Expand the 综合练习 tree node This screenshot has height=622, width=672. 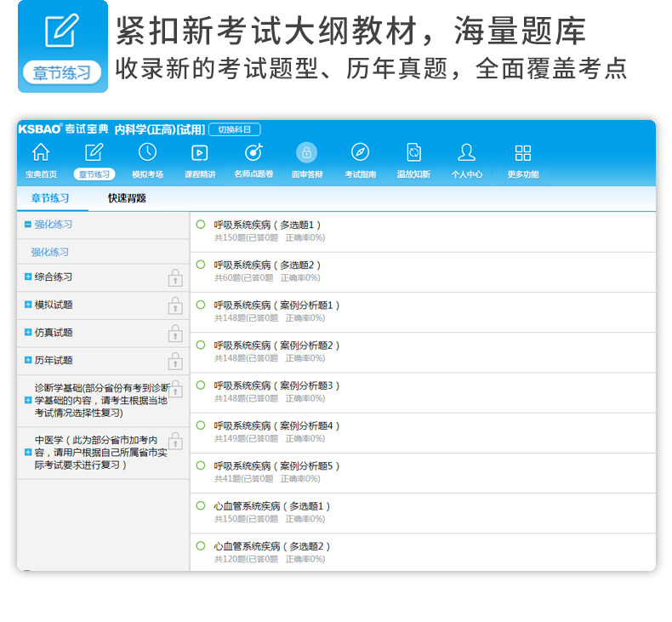tap(28, 277)
